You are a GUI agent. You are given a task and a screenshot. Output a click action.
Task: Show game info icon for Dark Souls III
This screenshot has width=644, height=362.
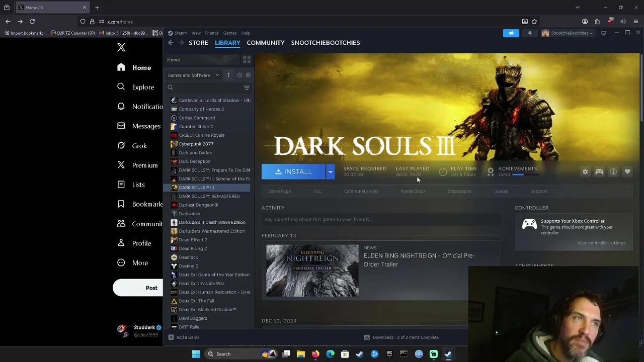click(613, 172)
